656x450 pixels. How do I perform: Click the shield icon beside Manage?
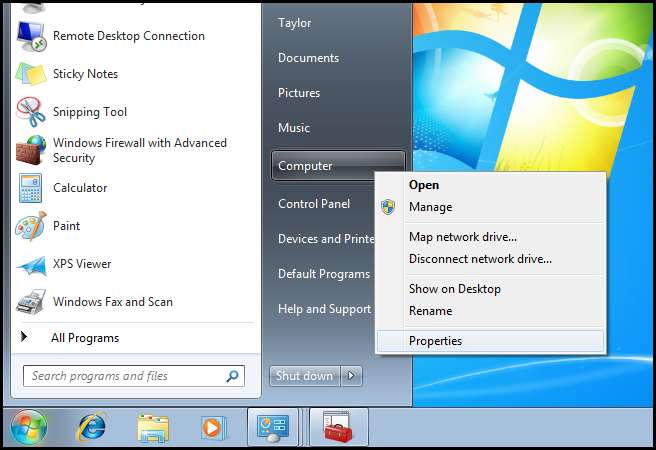(x=388, y=207)
